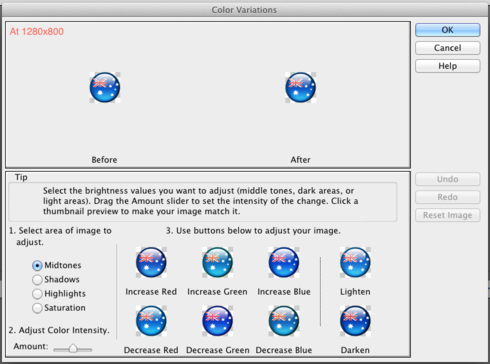Confirm changes with the OK button
Viewport: 490px width, 364px height.
tap(448, 30)
